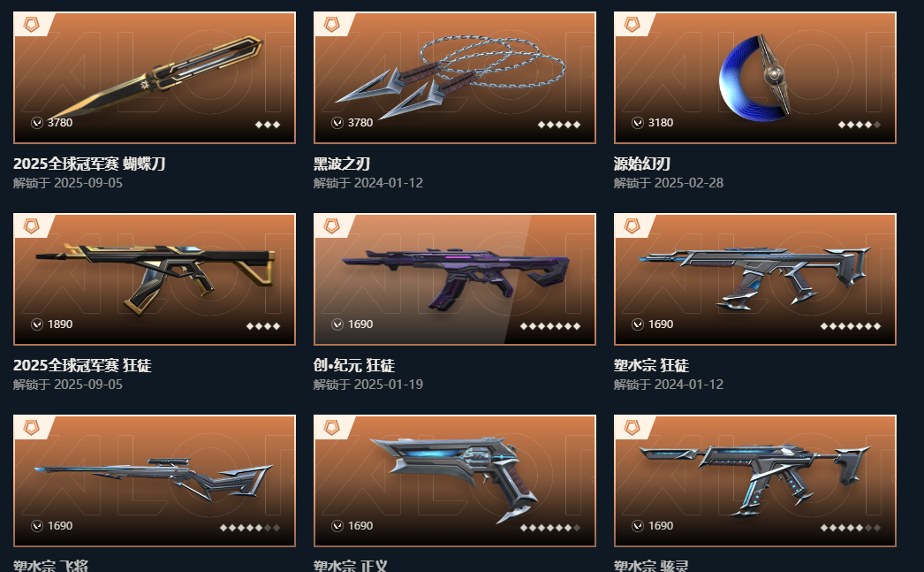Click the badge icon on 蝴蝶刀 card
The height and width of the screenshot is (572, 924).
pos(31,24)
